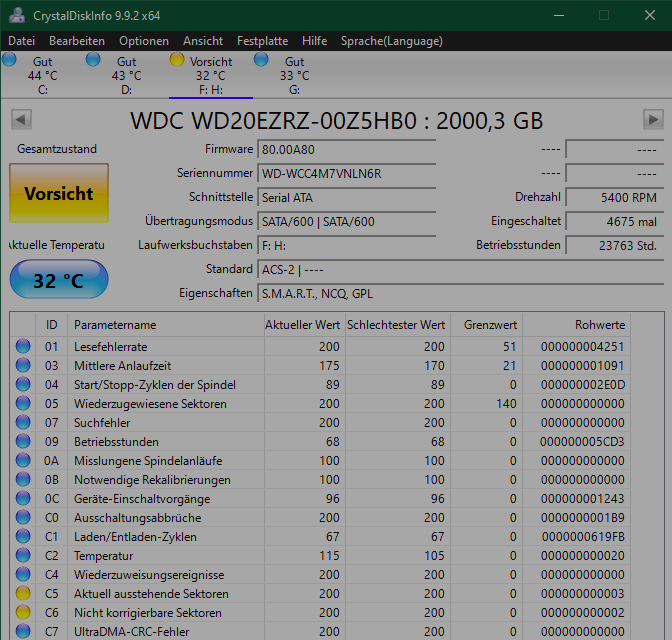
Task: Click status orb for Wiederzugewiesene Sektoren row
Action: (x=23, y=403)
